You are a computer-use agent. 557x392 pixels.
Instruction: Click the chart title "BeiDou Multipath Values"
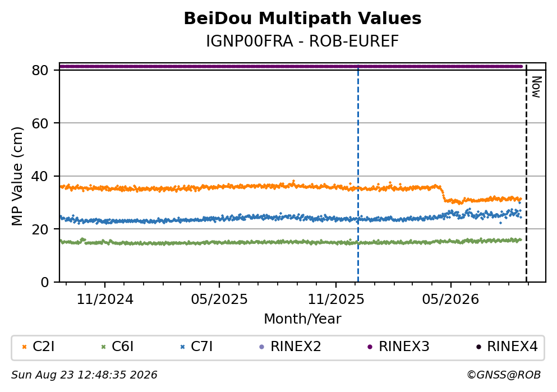click(x=302, y=19)
